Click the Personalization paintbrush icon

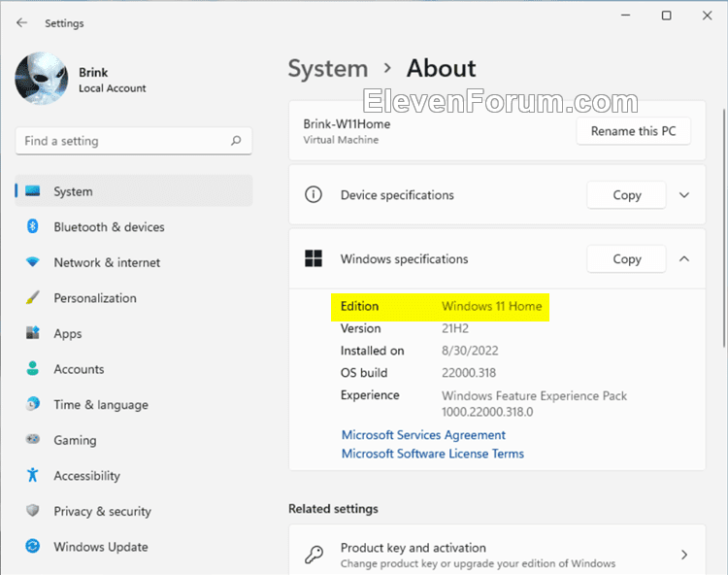point(32,297)
